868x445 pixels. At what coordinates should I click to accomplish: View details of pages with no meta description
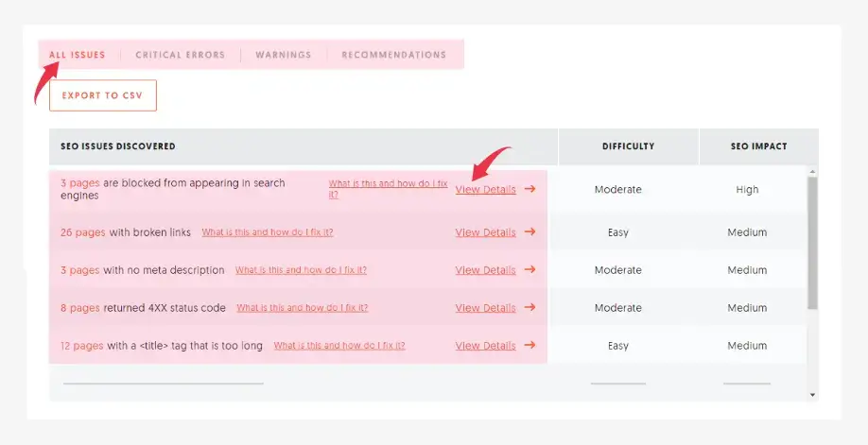point(485,270)
